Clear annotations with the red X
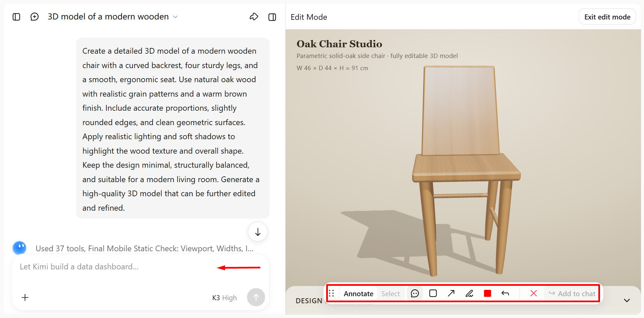The height and width of the screenshot is (318, 644). [x=534, y=294]
